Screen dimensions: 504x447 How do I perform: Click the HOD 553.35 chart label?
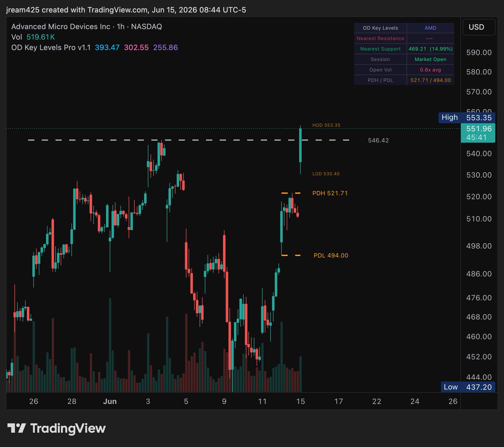click(x=326, y=125)
